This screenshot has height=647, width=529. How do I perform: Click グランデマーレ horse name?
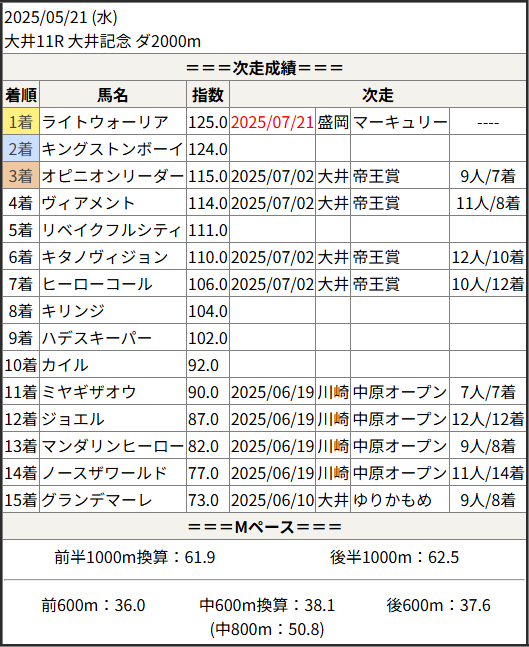coord(97,500)
